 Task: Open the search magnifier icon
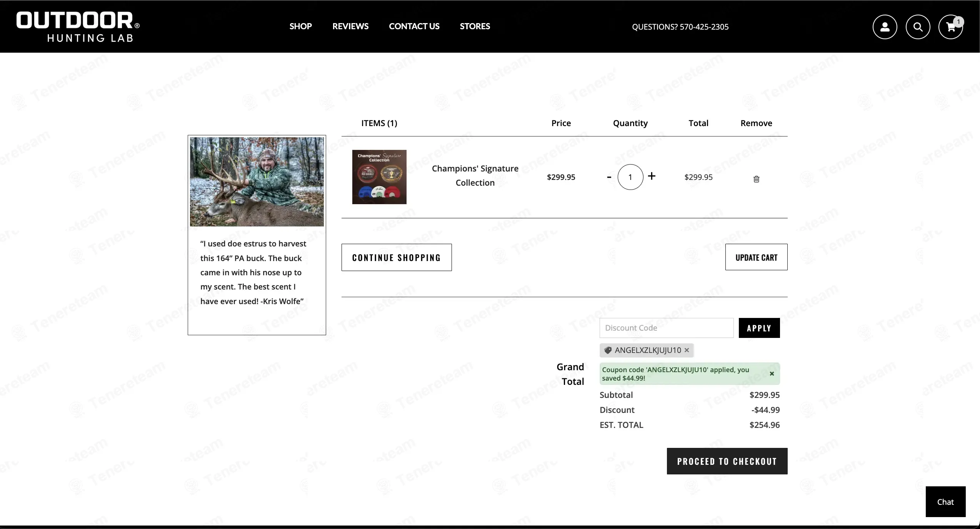(918, 27)
